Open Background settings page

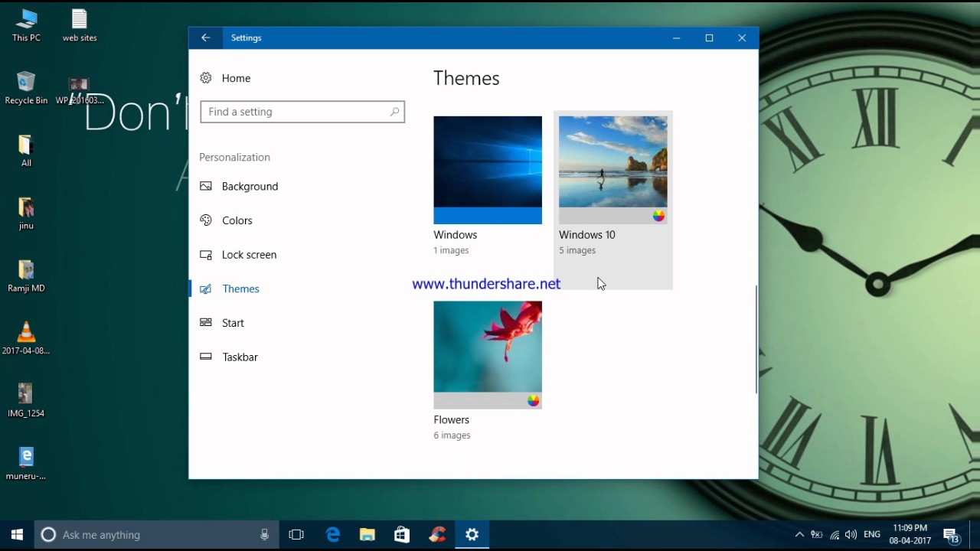point(250,186)
